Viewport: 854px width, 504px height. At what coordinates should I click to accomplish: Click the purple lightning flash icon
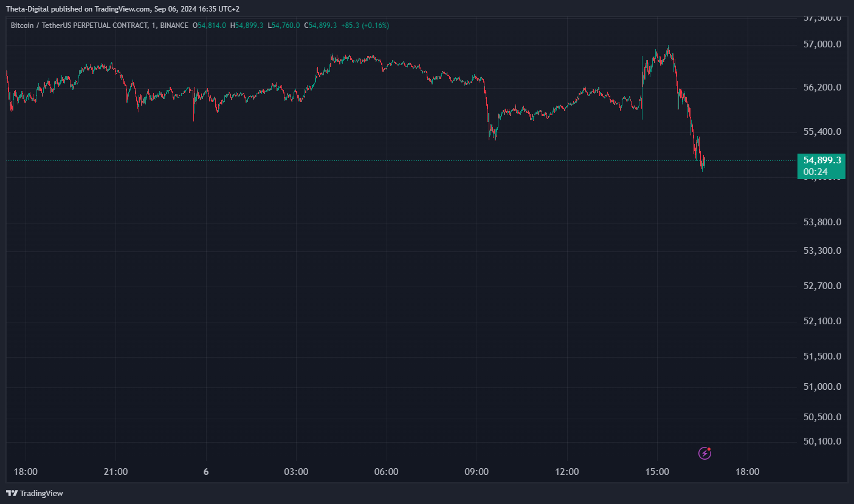click(x=704, y=452)
